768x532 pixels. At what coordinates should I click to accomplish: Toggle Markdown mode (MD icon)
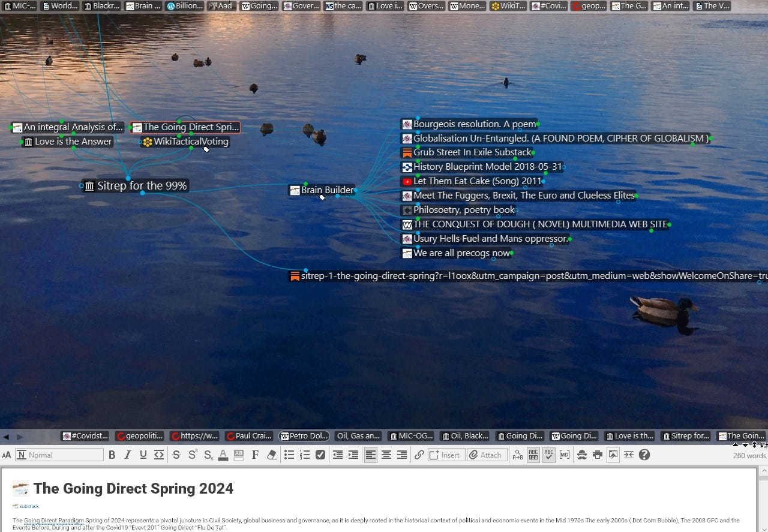(x=564, y=455)
